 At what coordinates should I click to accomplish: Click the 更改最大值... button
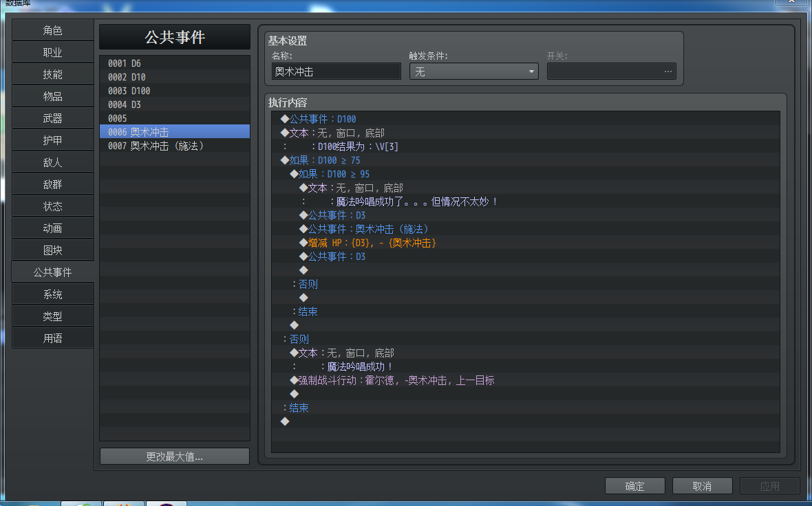pyautogui.click(x=175, y=456)
